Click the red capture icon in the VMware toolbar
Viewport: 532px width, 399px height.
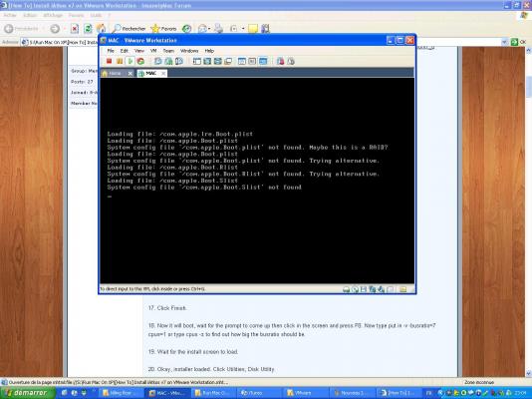point(280,61)
